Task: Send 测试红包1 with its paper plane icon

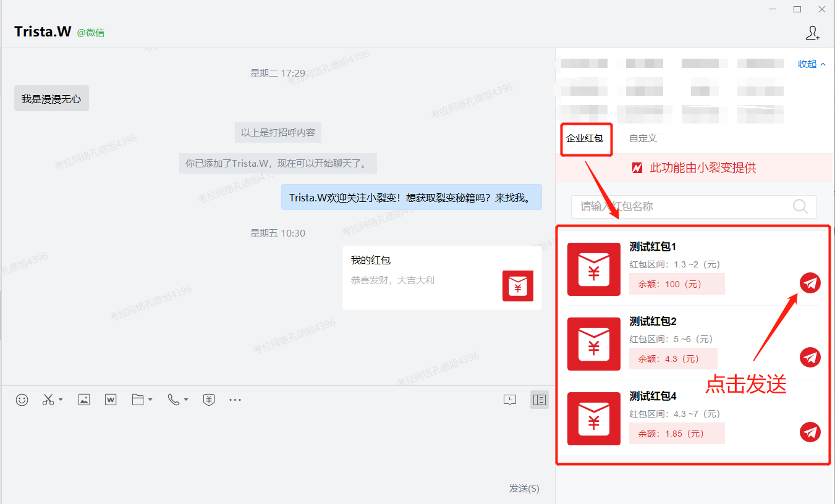Action: coord(810,283)
